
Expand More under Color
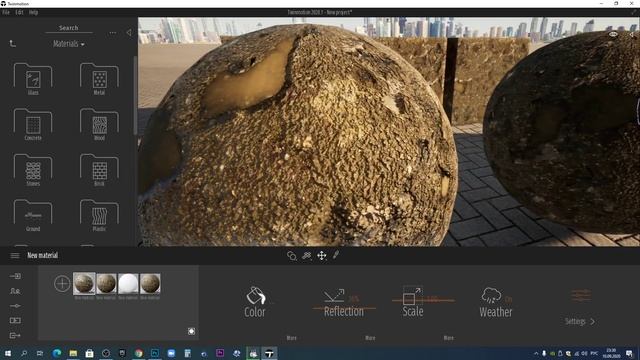[x=291, y=338]
